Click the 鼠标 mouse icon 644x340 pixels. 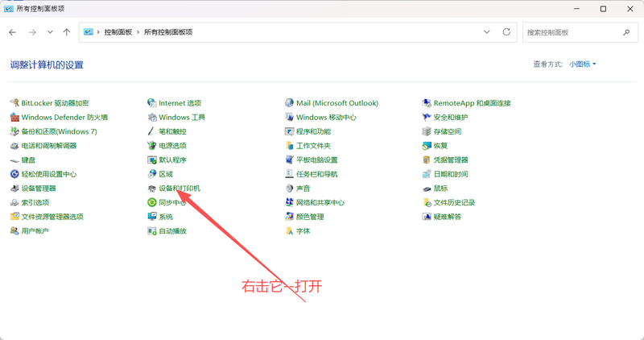tap(427, 189)
